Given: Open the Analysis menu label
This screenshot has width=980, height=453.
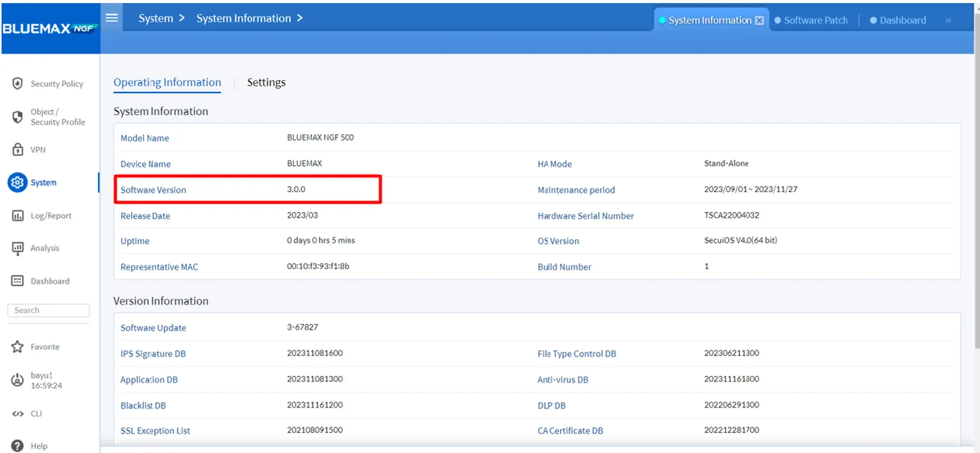Looking at the screenshot, I should pos(45,248).
